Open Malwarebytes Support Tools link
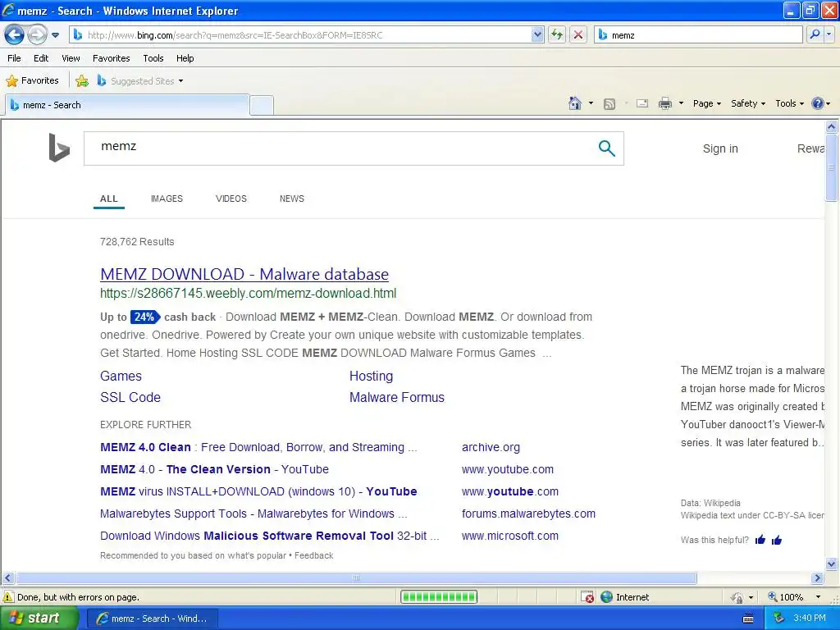 (x=253, y=514)
